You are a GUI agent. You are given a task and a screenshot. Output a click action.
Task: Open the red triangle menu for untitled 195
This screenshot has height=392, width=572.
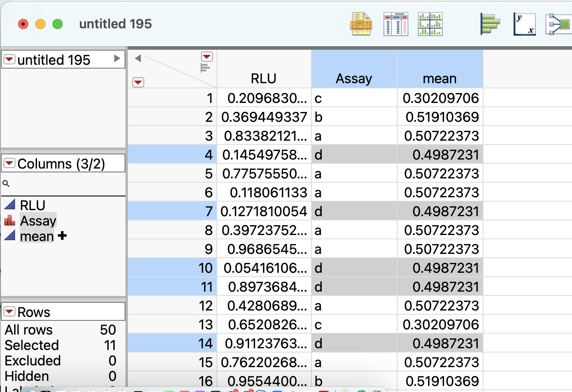coord(9,59)
